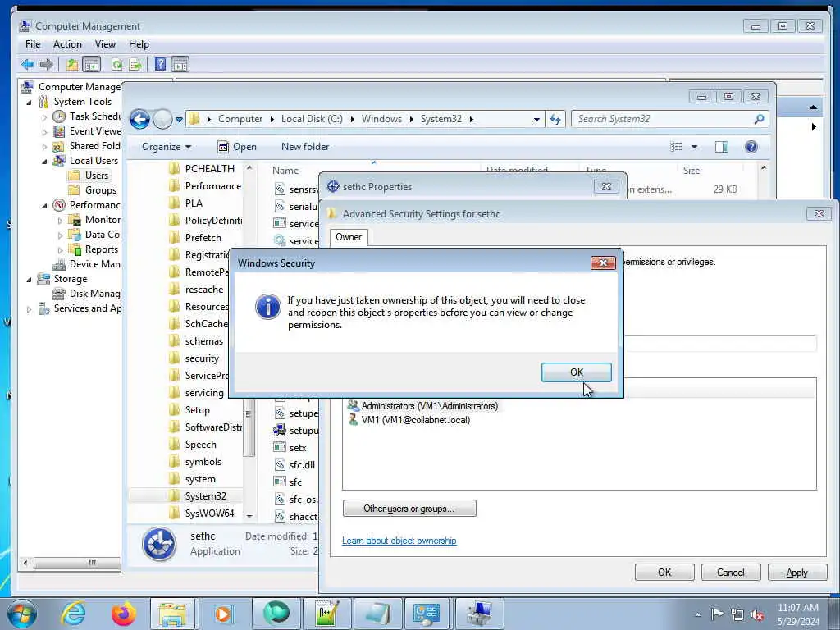Open Internet Explorer from the taskbar
The image size is (840, 630).
[73, 614]
